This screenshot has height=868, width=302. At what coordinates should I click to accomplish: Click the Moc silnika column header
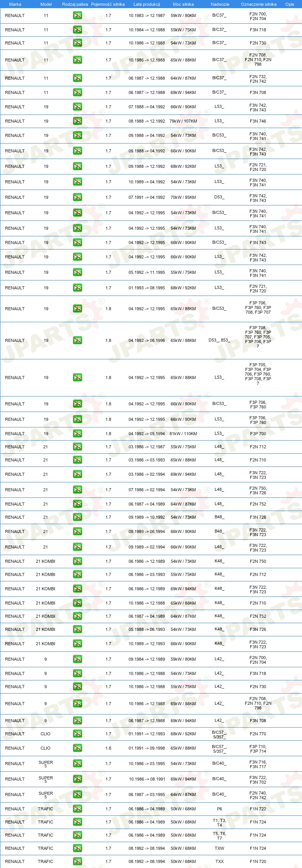coord(183,4)
